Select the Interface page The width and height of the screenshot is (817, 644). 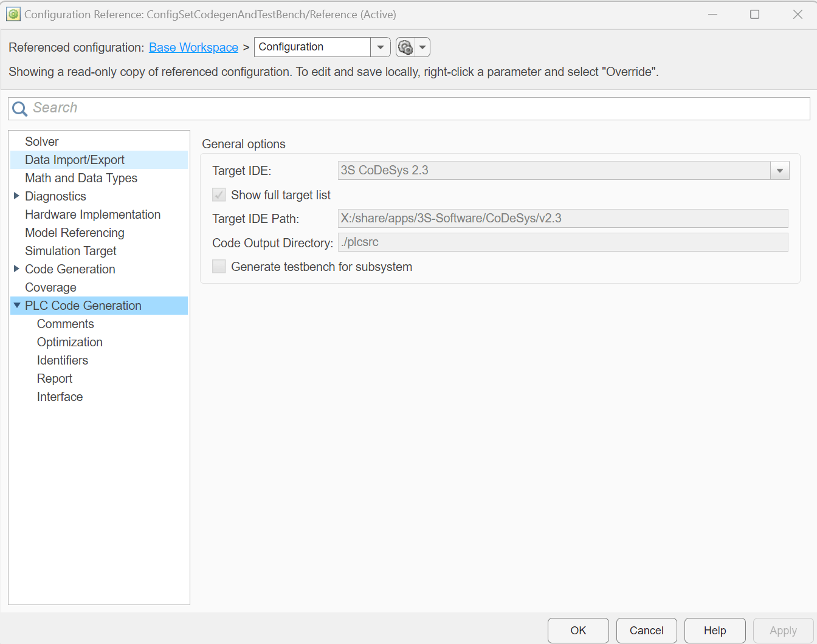pos(60,397)
